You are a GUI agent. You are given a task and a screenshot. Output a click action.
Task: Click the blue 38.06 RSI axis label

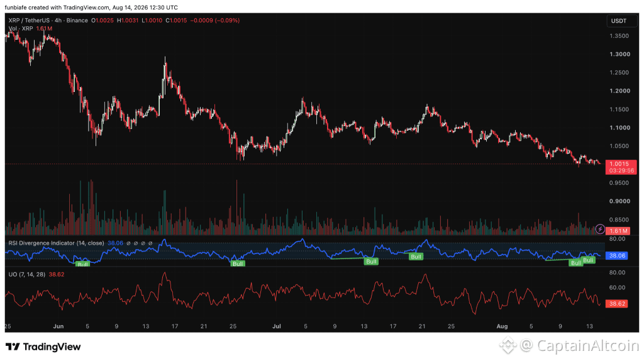tap(616, 255)
